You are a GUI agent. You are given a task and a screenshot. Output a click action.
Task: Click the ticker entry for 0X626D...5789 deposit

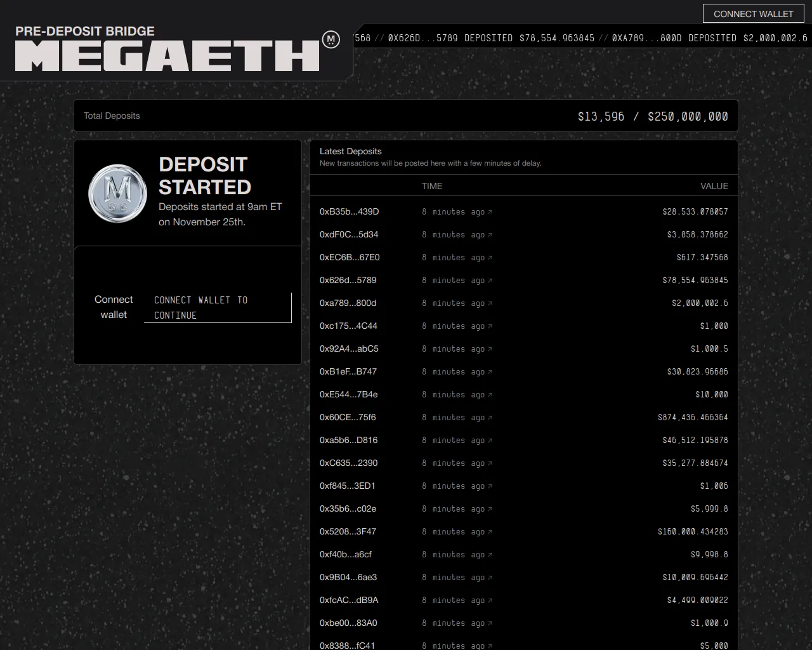492,38
